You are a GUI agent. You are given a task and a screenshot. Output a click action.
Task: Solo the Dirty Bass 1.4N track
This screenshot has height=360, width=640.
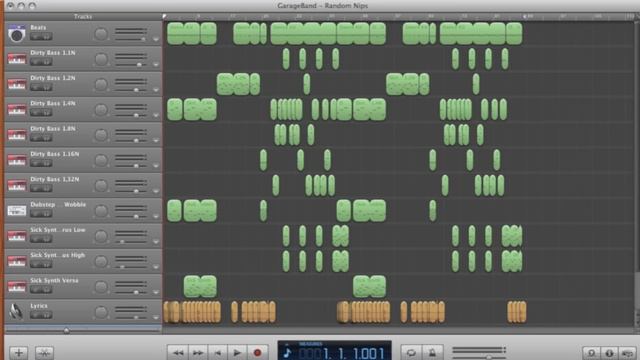[x=47, y=113]
